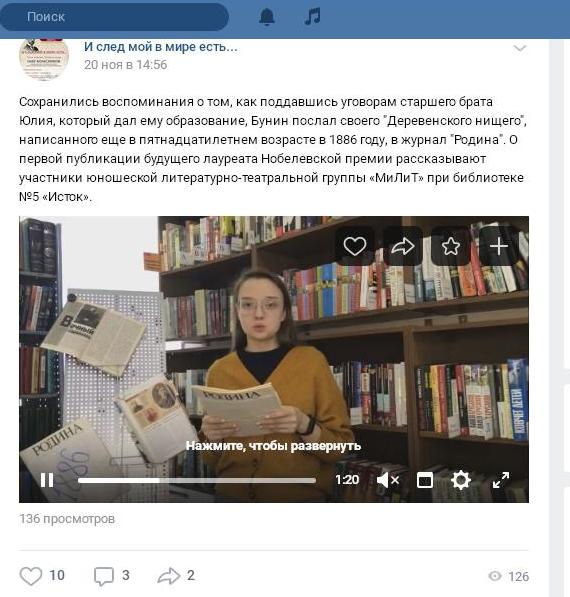The image size is (570, 597).
Task: Open video settings gear
Action: click(x=461, y=480)
